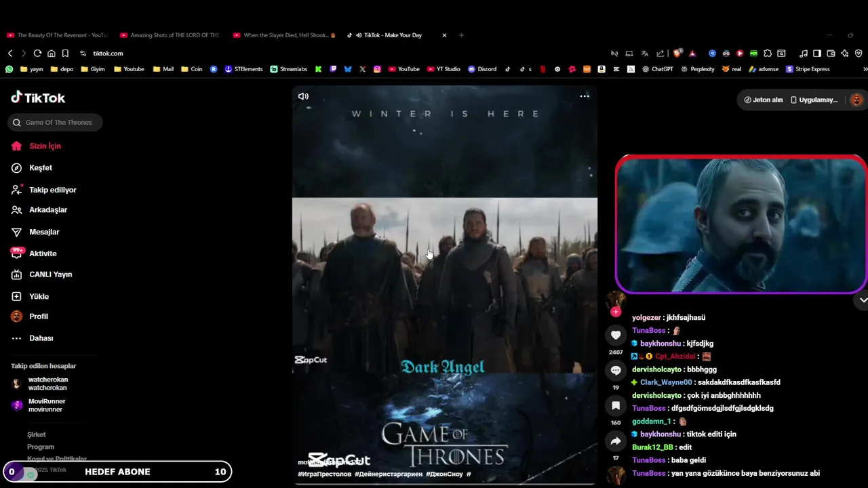Screen dimensions: 868x488
Task: Click the TikTok logo
Action: [38, 98]
